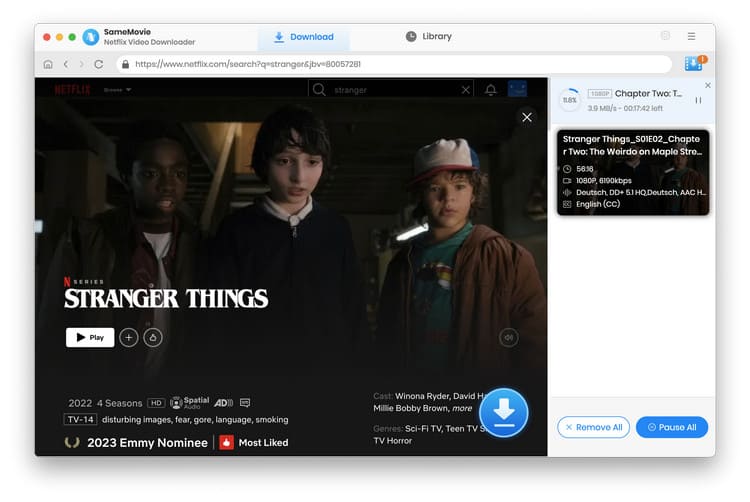Switch to the Download tab

304,37
